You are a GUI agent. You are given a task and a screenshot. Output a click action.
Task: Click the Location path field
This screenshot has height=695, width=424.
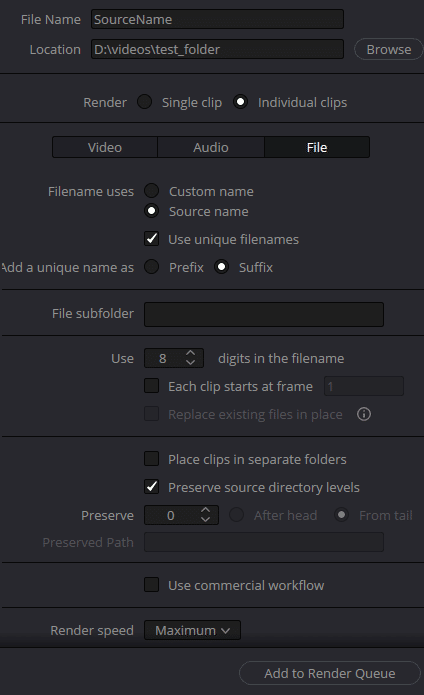coord(217,49)
